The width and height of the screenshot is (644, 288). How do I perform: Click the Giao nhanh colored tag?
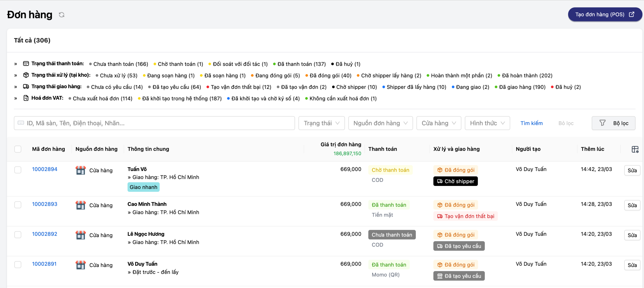pyautogui.click(x=143, y=187)
